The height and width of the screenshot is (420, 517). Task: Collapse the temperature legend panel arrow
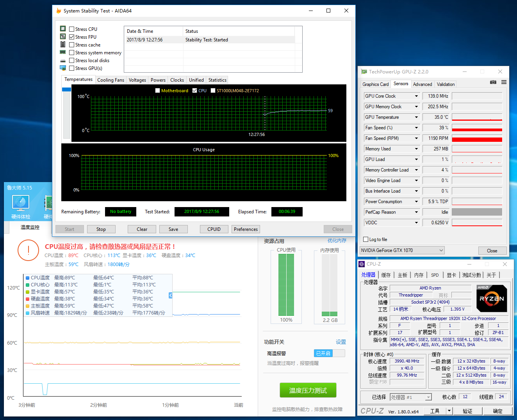171,295
